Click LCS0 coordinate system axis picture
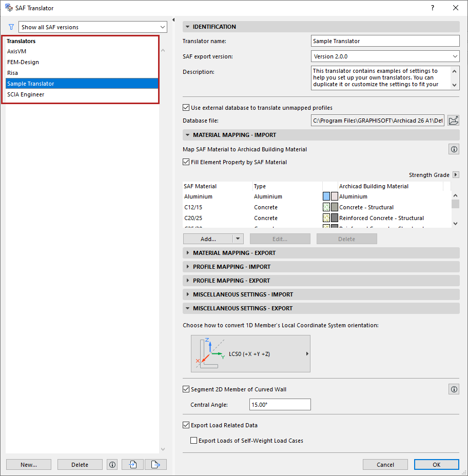Image resolution: width=468 pixels, height=476 pixels. (x=210, y=353)
